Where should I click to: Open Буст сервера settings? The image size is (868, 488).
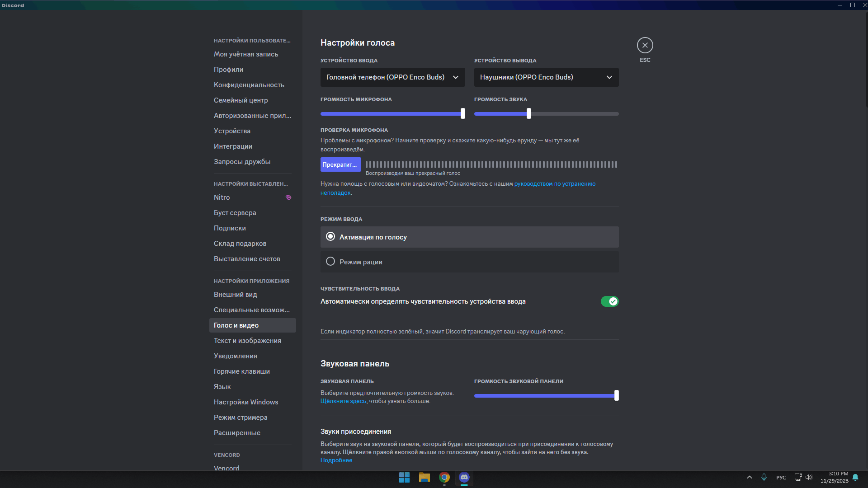[252, 213]
